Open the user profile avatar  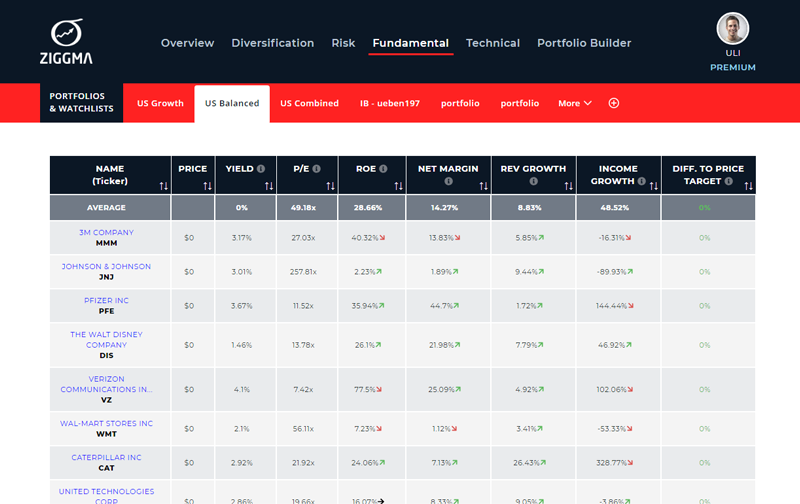(x=732, y=28)
